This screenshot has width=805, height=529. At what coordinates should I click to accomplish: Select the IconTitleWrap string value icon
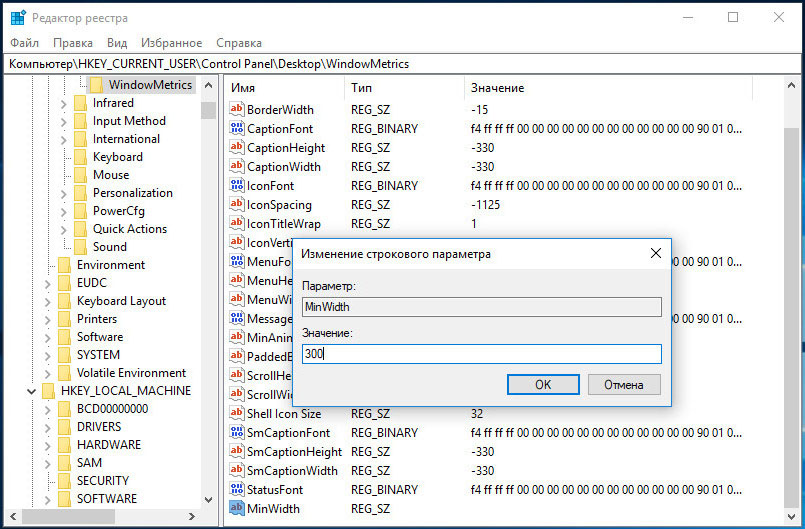[236, 223]
